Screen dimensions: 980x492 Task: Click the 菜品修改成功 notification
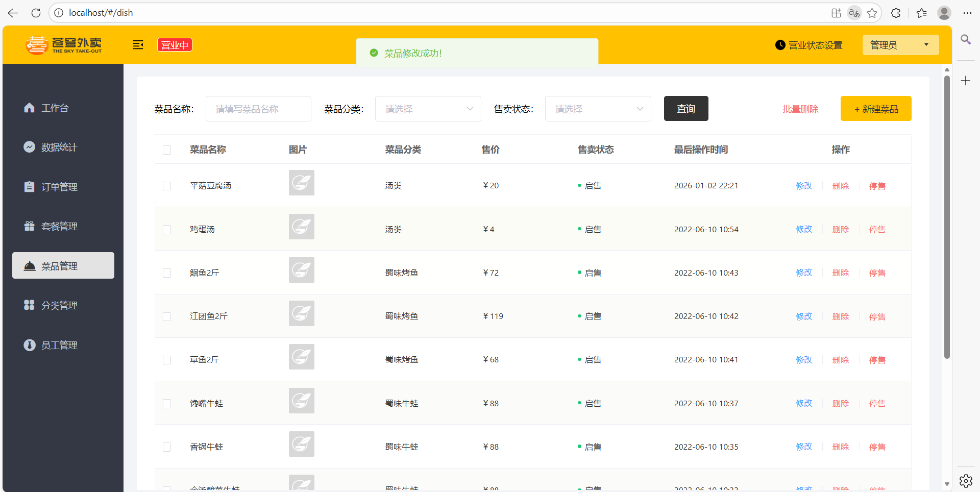pyautogui.click(x=477, y=53)
